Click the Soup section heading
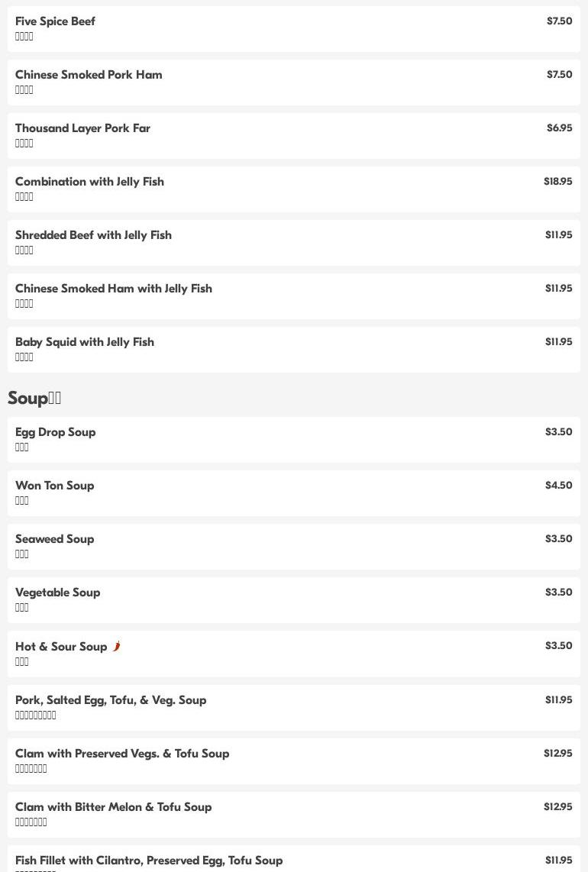This screenshot has width=588, height=872. click(34, 398)
